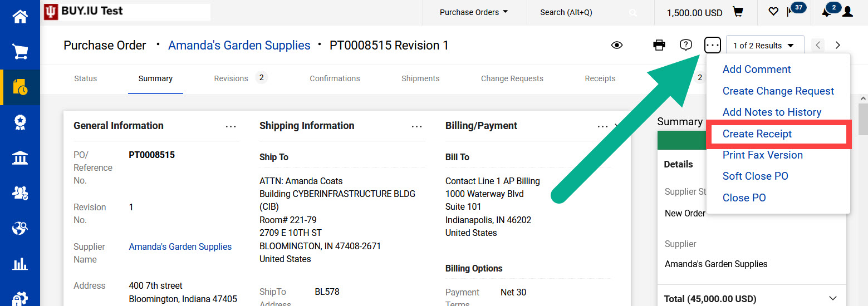The width and height of the screenshot is (868, 306).
Task: Open Amanda's Garden Supplies header link
Action: 239,45
